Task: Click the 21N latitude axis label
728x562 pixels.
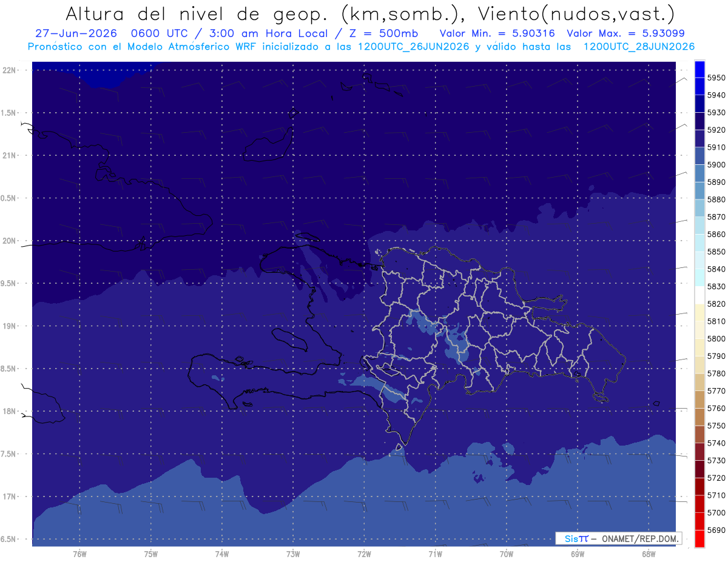Action: (9, 155)
